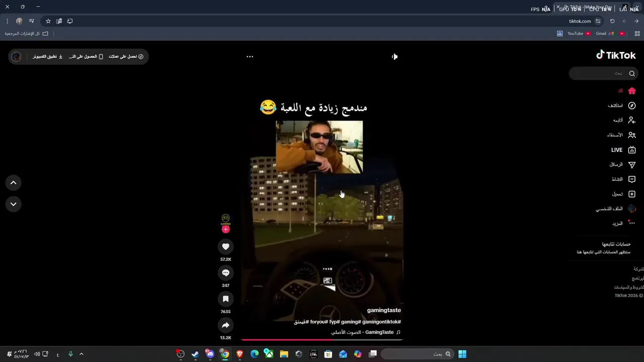The height and width of the screenshot is (362, 644).
Task: Click the Company (الشركة) footer link
Action: (x=638, y=269)
